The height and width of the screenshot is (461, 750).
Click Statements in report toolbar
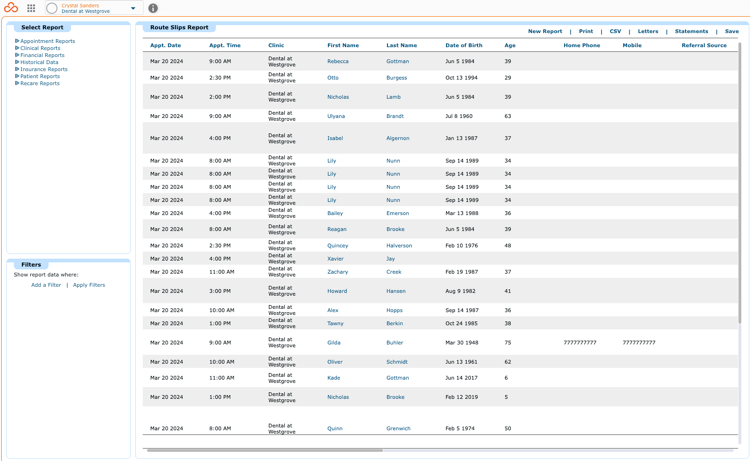[x=691, y=31]
